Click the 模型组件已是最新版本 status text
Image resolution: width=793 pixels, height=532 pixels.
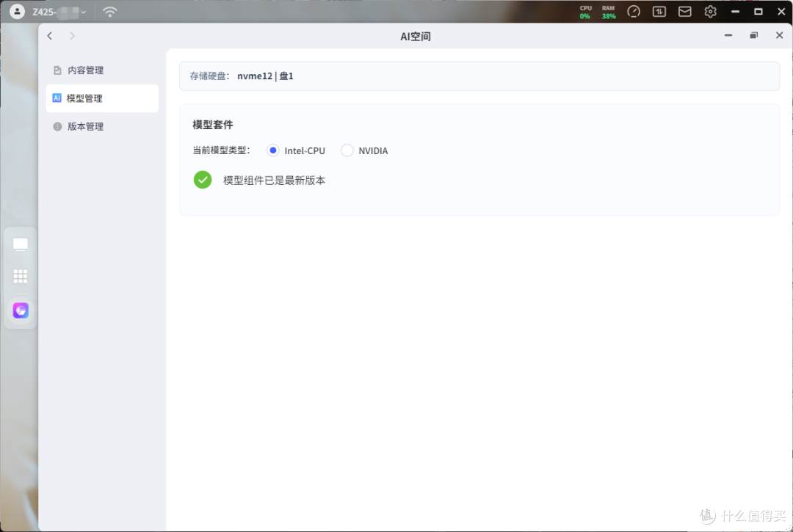tap(274, 181)
